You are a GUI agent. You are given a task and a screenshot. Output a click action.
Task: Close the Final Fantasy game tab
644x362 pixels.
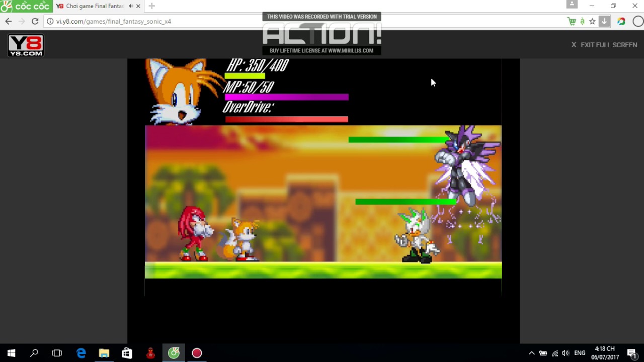pyautogui.click(x=138, y=6)
